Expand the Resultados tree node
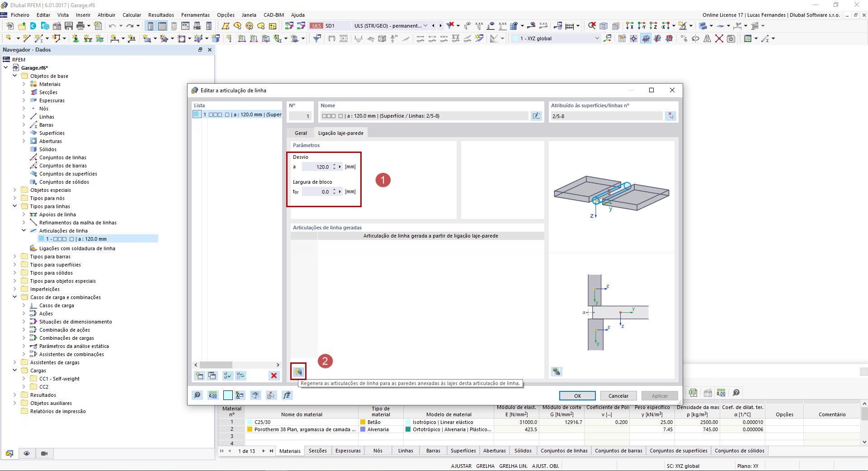The width and height of the screenshot is (868, 471). point(15,395)
